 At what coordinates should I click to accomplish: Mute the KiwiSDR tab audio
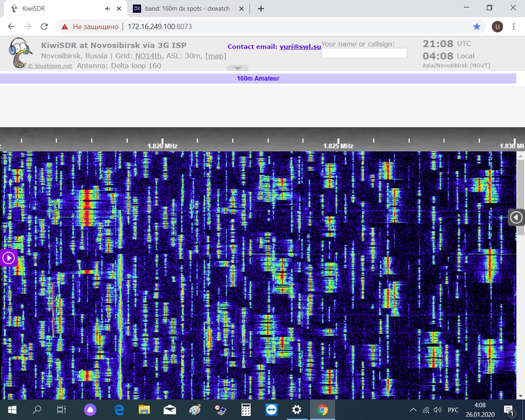108,9
